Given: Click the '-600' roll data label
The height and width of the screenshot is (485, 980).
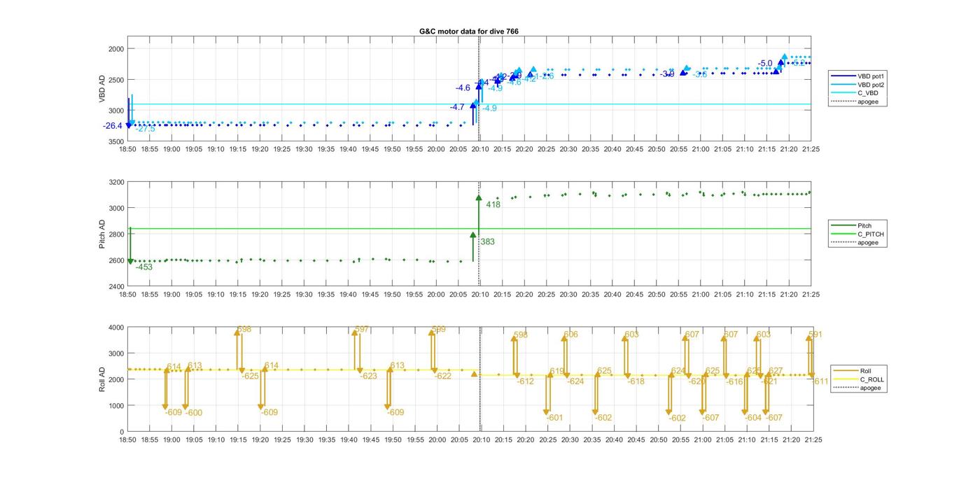Looking at the screenshot, I should (x=194, y=413).
